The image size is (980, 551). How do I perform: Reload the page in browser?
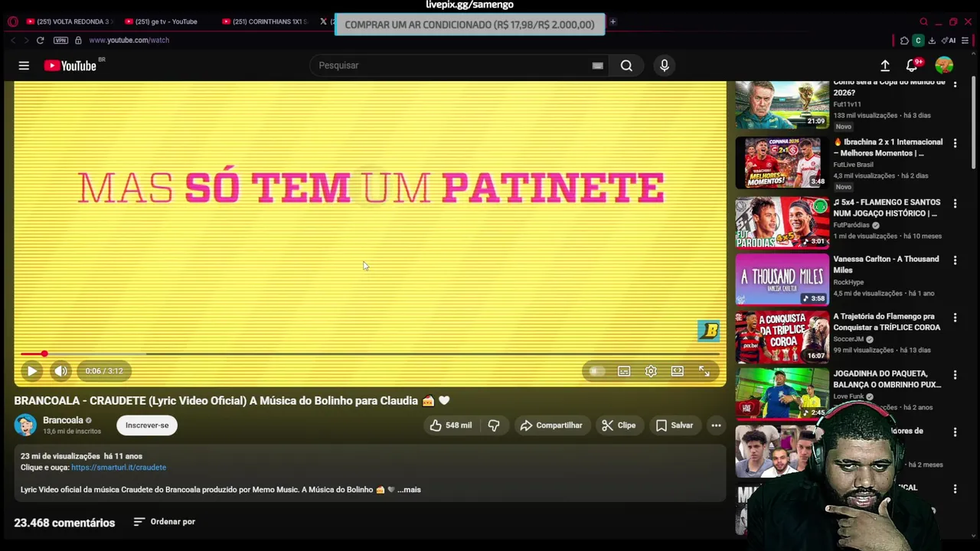tap(40, 41)
